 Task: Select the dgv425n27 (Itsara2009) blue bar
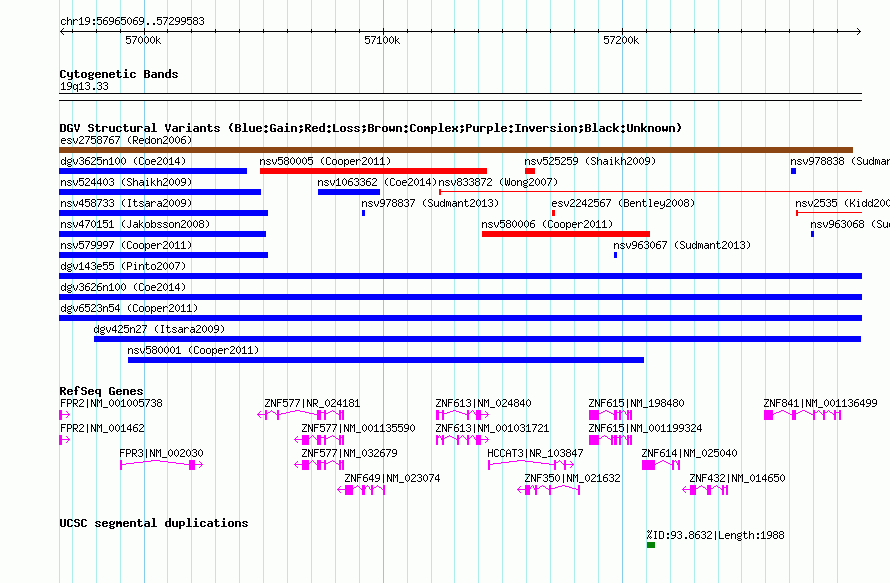477,339
